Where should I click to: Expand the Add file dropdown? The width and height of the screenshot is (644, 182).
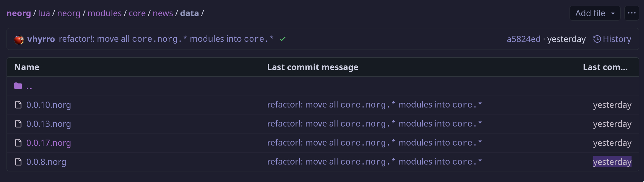[x=594, y=13]
